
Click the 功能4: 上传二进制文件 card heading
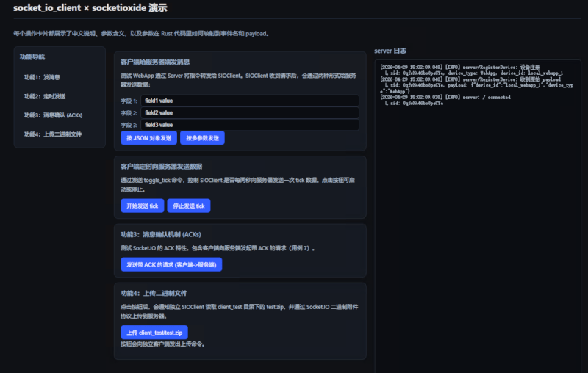click(x=154, y=293)
